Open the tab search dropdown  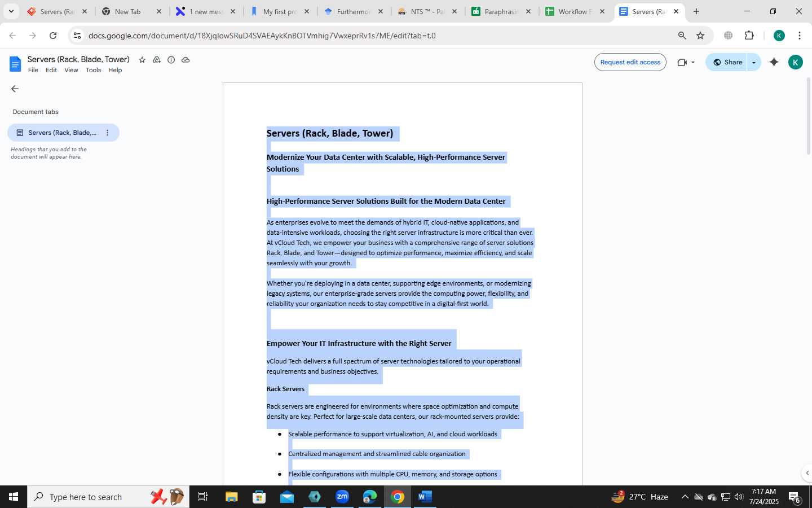(11, 11)
